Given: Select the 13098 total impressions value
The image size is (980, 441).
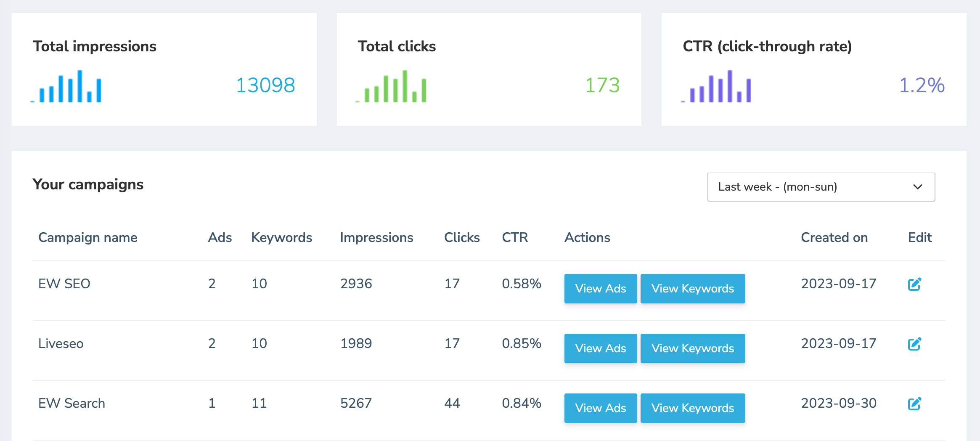Looking at the screenshot, I should (265, 85).
